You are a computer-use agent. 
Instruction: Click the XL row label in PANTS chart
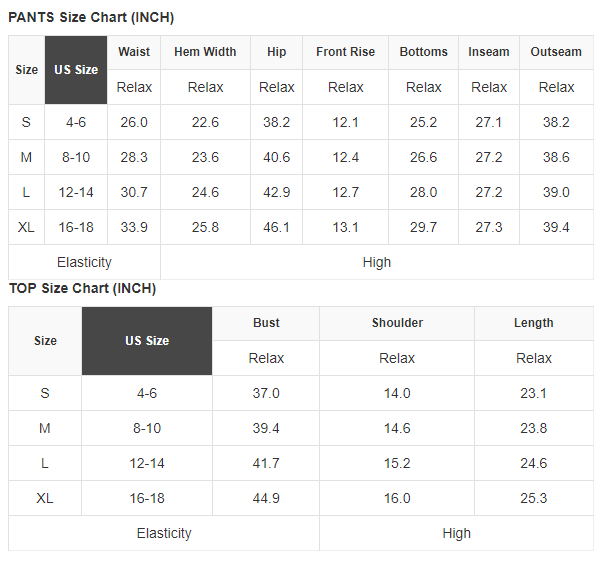point(26,227)
